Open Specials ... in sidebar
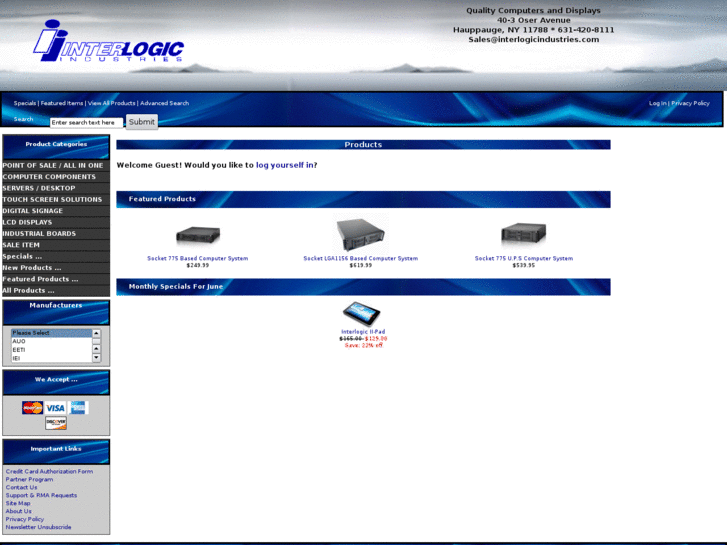This screenshot has height=545, width=727. (56, 256)
